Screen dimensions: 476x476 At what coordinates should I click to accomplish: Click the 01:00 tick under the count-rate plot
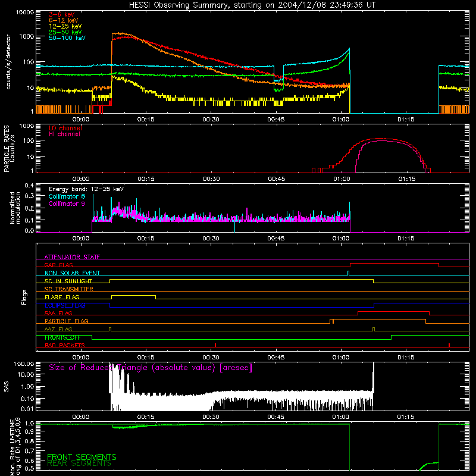(x=341, y=120)
